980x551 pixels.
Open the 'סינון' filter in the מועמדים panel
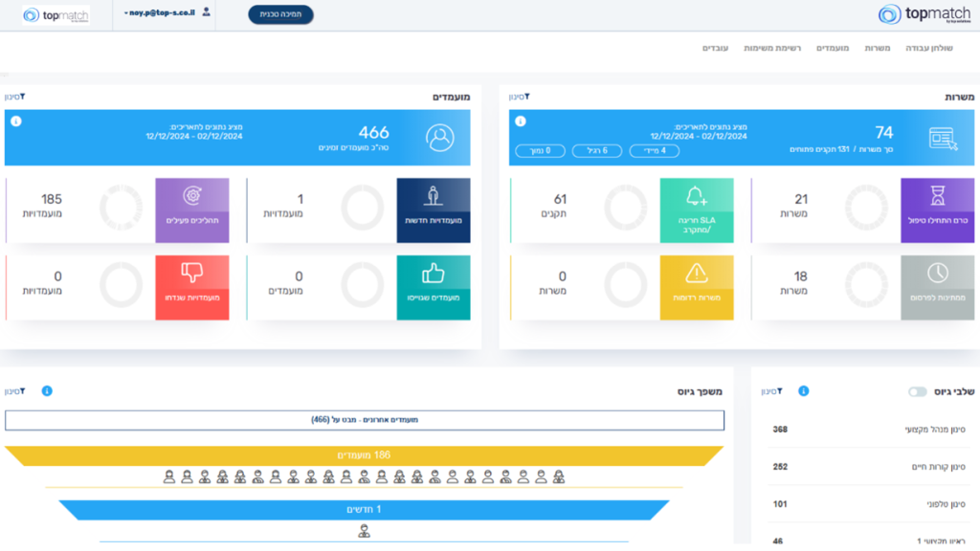[x=14, y=97]
